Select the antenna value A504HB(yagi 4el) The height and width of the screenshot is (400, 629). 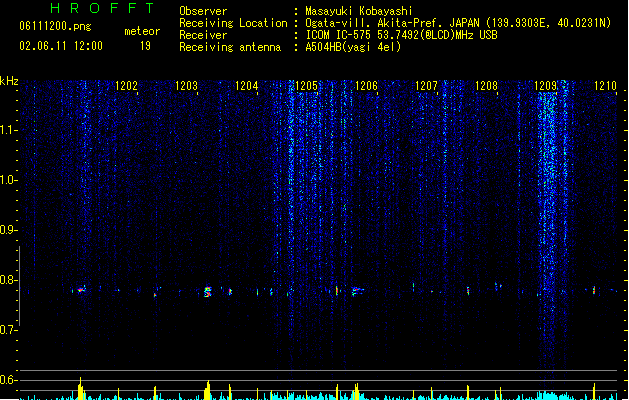(x=353, y=47)
